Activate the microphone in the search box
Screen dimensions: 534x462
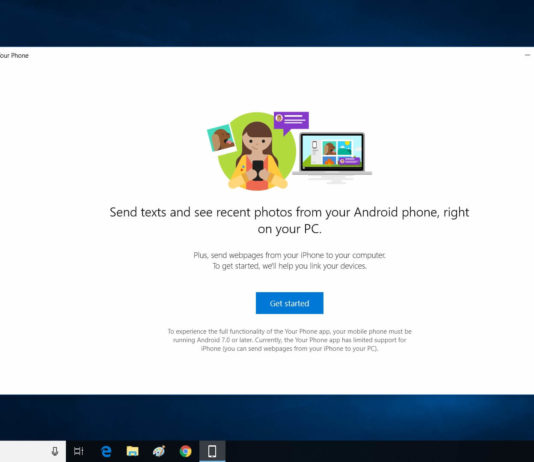tap(54, 451)
